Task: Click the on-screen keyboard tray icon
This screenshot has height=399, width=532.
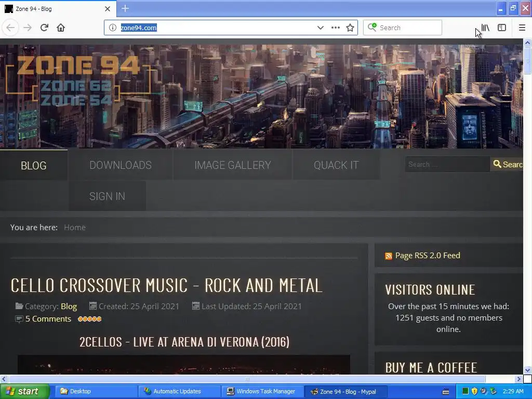Action: [x=446, y=392]
